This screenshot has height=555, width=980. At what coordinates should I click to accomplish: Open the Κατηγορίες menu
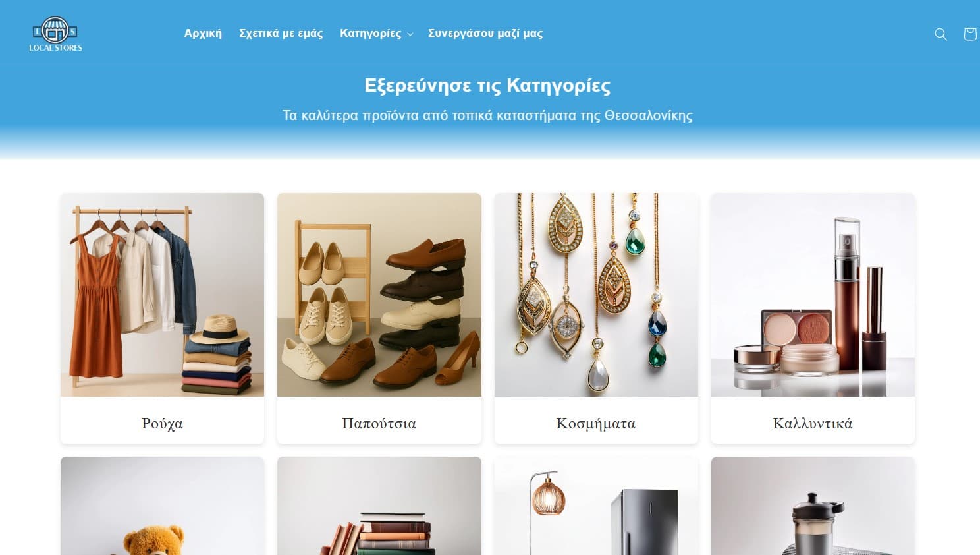370,33
